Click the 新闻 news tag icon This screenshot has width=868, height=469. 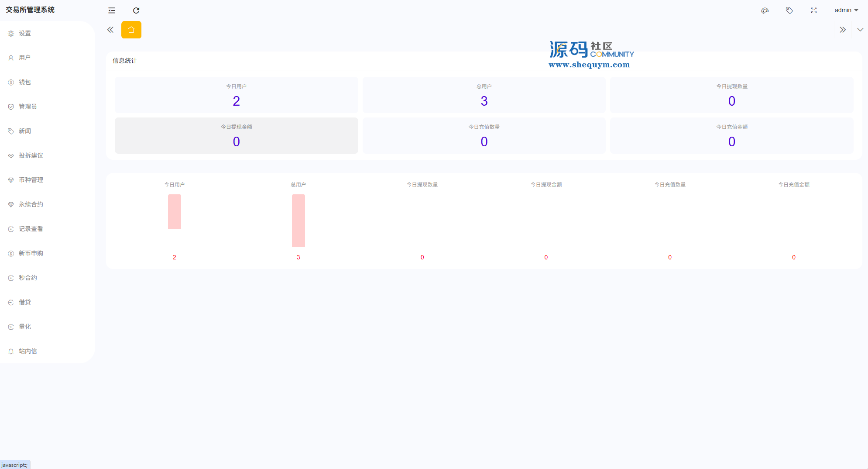pyautogui.click(x=11, y=131)
